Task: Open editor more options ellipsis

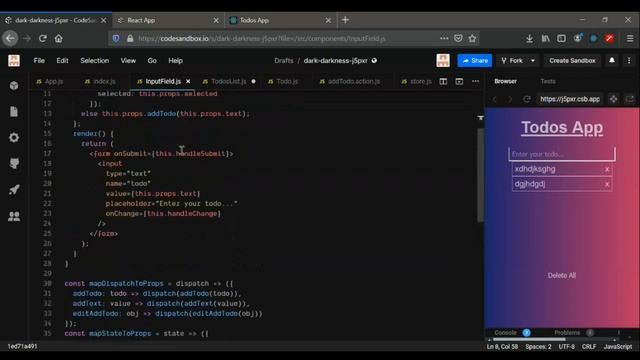Action: point(476,81)
